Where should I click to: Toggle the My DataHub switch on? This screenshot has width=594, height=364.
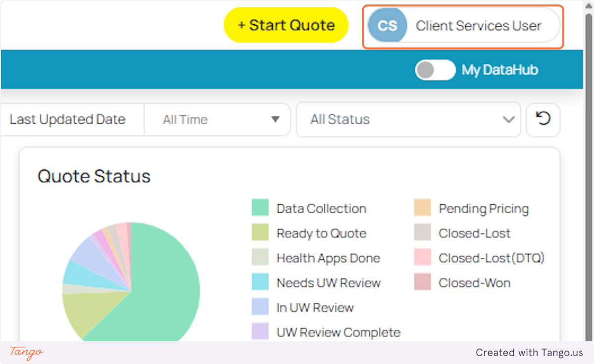[x=435, y=70]
